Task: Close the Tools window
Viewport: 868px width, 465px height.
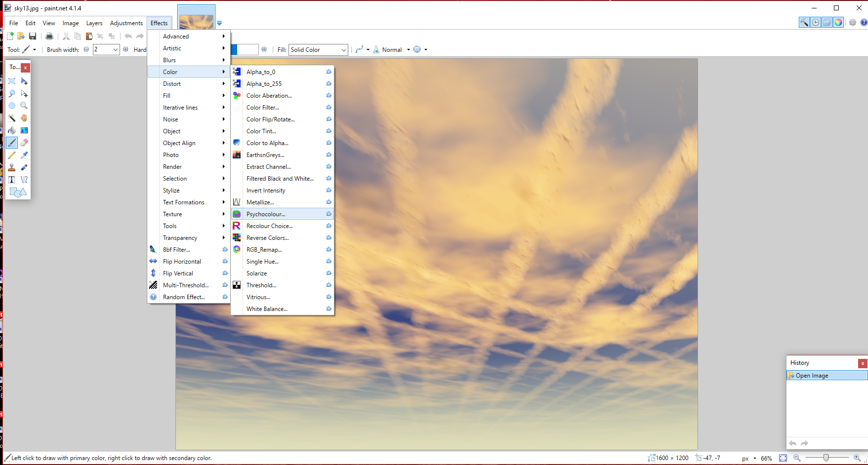Action: click(x=25, y=68)
